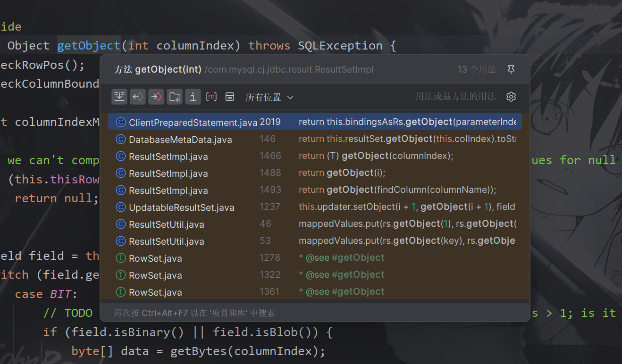Click the class icon on the ResultSetImpl.java 1493 row
This screenshot has height=364, width=622.
121,190
